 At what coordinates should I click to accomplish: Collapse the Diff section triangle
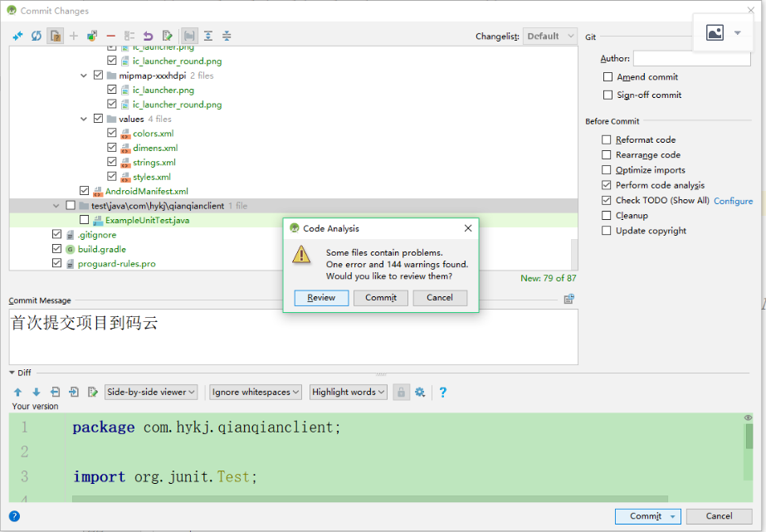[12, 373]
